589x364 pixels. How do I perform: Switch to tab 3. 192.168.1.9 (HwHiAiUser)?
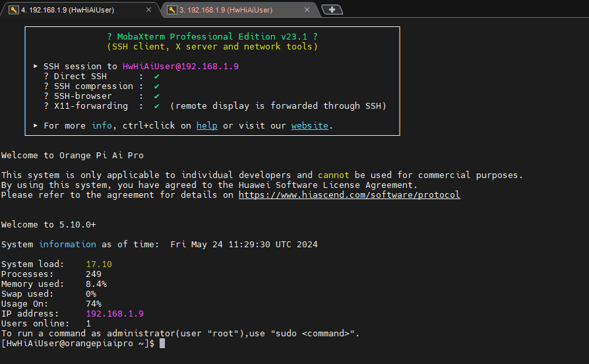click(x=240, y=10)
